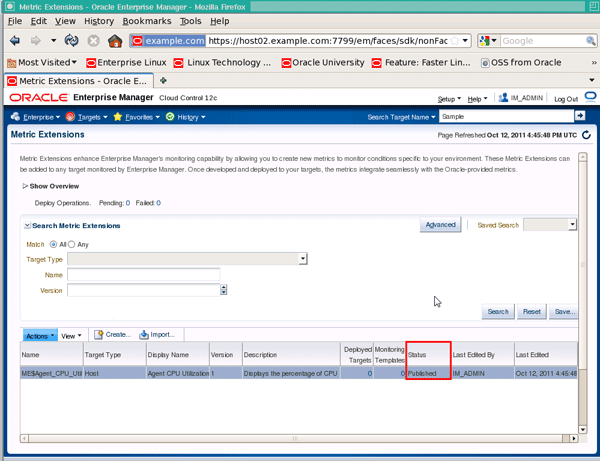Click the site identity example.com badge

click(x=168, y=41)
